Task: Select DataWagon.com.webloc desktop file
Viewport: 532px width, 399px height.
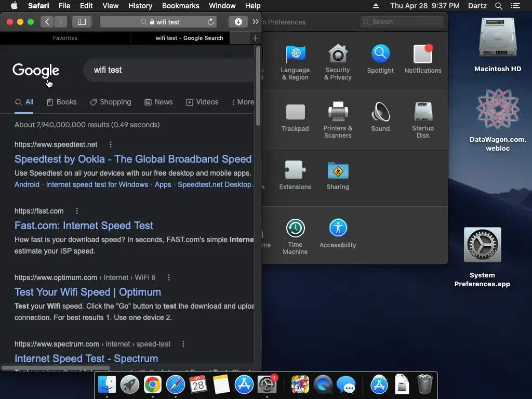Action: (498, 120)
